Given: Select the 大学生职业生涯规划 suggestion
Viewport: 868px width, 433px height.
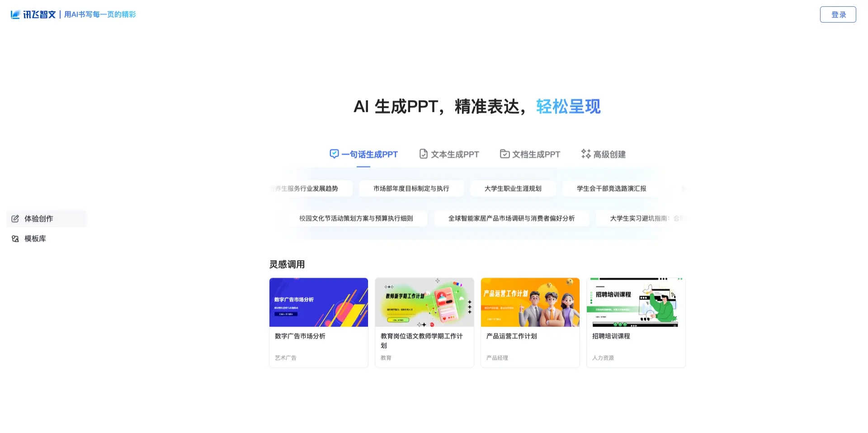Looking at the screenshot, I should point(513,188).
